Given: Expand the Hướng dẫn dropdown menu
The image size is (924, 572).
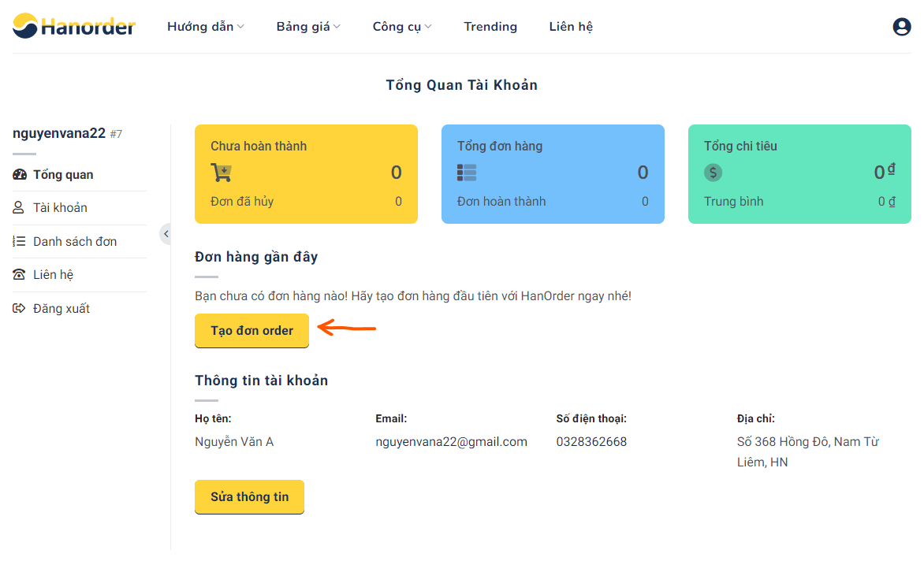Looking at the screenshot, I should [x=205, y=27].
